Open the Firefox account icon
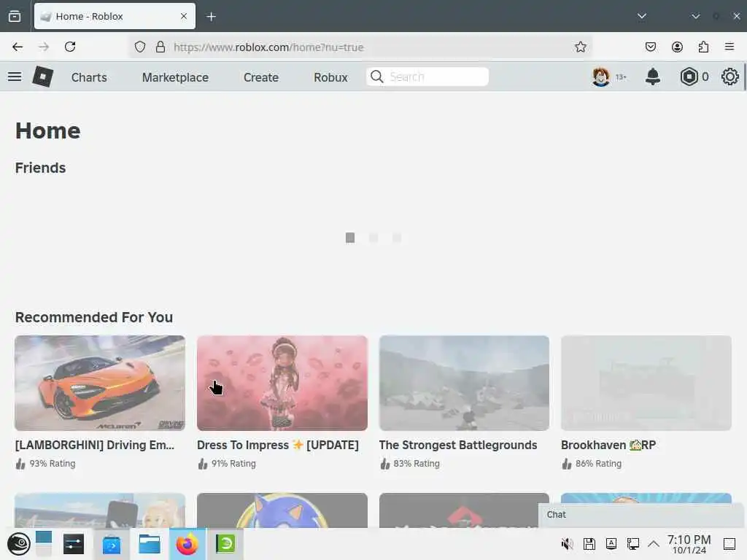Image resolution: width=747 pixels, height=560 pixels. pos(677,47)
